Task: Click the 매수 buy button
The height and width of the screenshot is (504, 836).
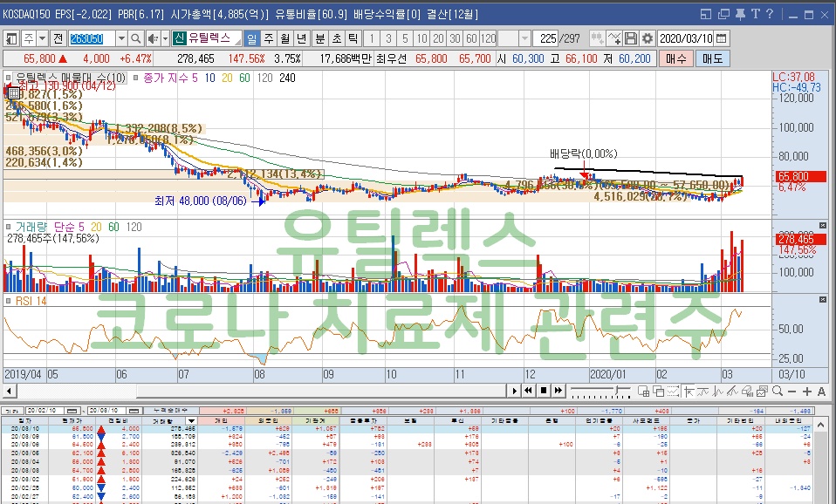Action: point(675,58)
